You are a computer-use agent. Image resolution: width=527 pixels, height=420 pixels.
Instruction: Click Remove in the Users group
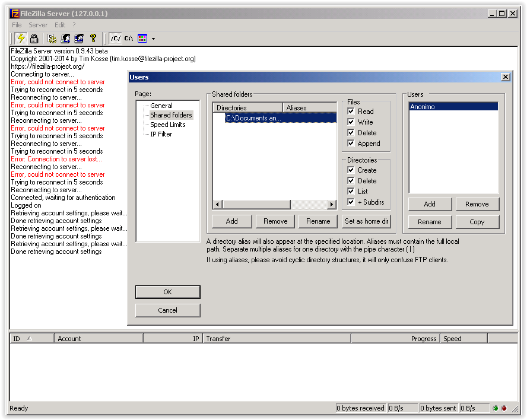click(477, 204)
